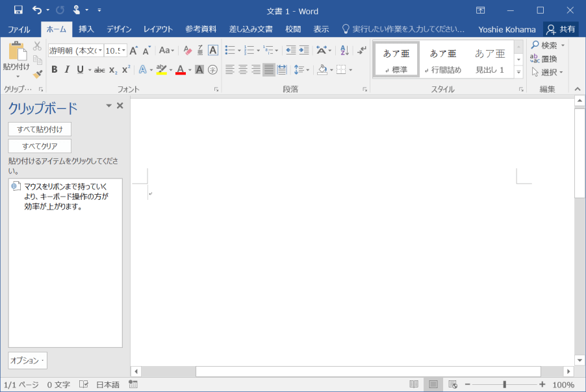Apply phonetic guide (ruby) icon
586x392 pixels.
(x=200, y=51)
